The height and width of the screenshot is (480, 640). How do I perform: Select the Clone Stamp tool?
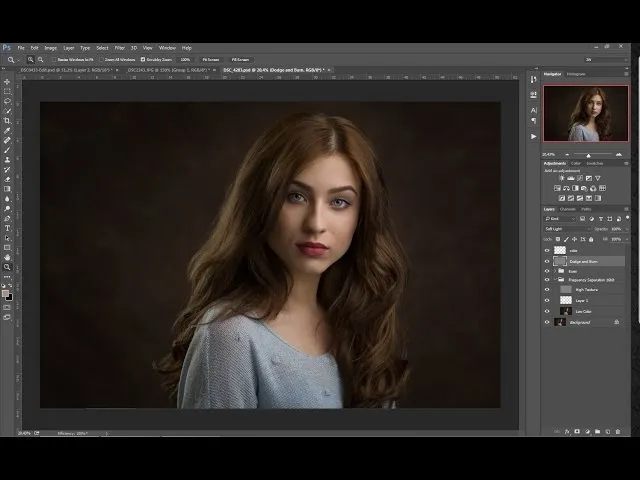[7, 160]
